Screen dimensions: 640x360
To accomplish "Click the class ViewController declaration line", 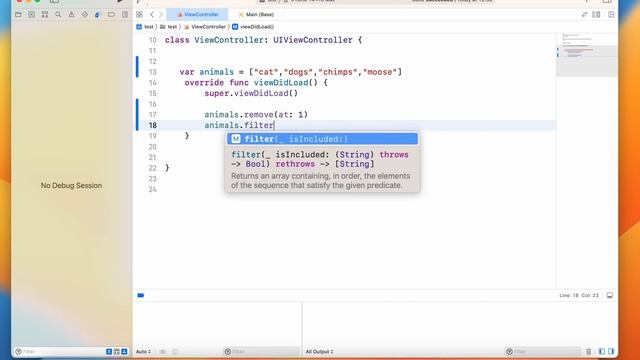I will tap(263, 40).
